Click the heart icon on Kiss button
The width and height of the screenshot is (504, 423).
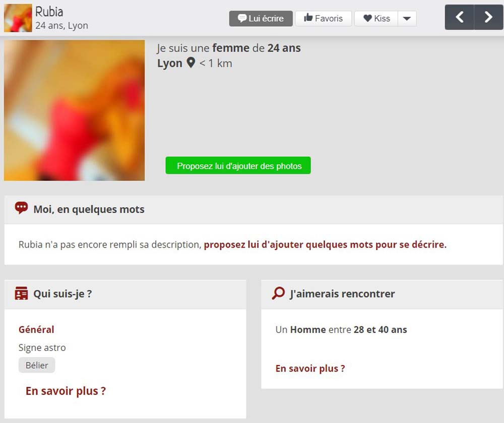pos(367,19)
